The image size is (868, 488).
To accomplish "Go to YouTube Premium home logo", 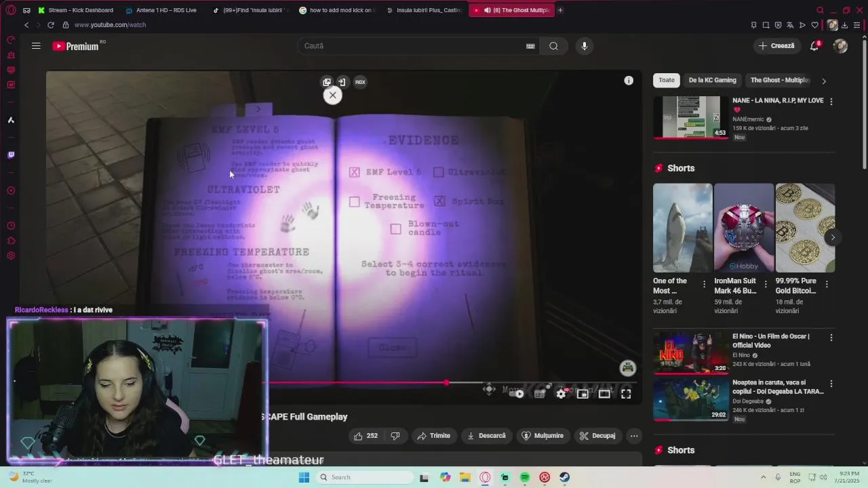I will 75,46.
